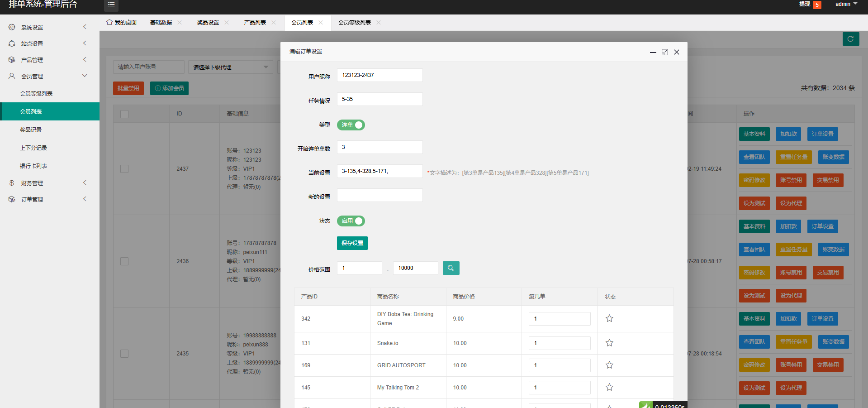Open 银行卡列表 in the sidebar
Screen dimensions: 868x408
point(33,166)
